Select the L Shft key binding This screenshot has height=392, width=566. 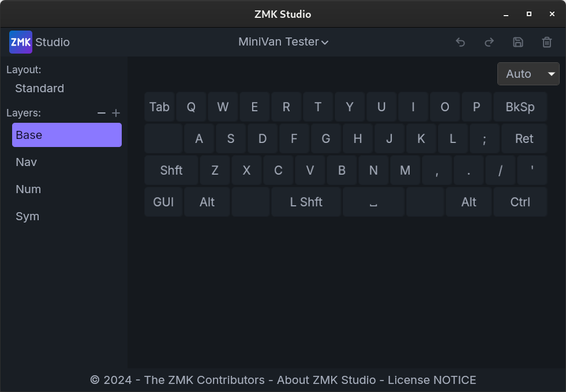point(306,202)
